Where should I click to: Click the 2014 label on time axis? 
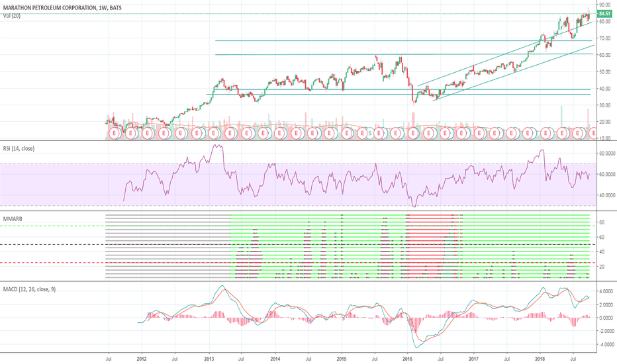[x=275, y=359]
